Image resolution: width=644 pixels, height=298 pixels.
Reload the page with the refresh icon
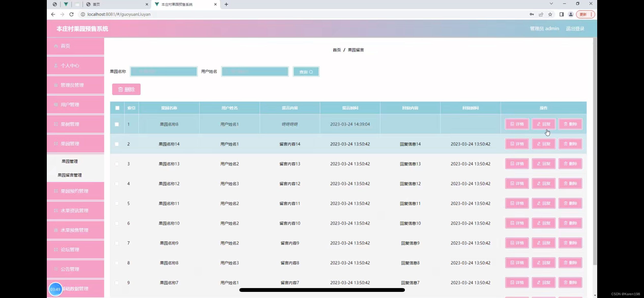click(x=71, y=14)
